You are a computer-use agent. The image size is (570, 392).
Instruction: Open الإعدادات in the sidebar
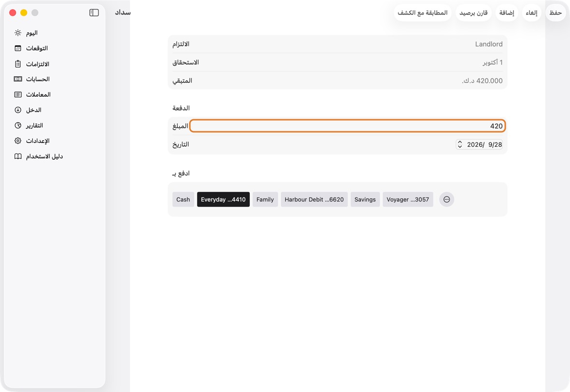point(55,140)
